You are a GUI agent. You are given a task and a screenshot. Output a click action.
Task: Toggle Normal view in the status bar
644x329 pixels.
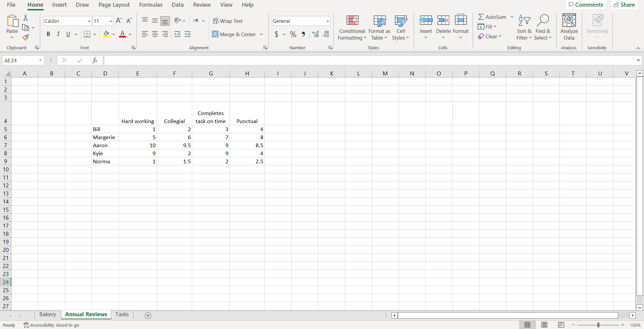pyautogui.click(x=527, y=325)
